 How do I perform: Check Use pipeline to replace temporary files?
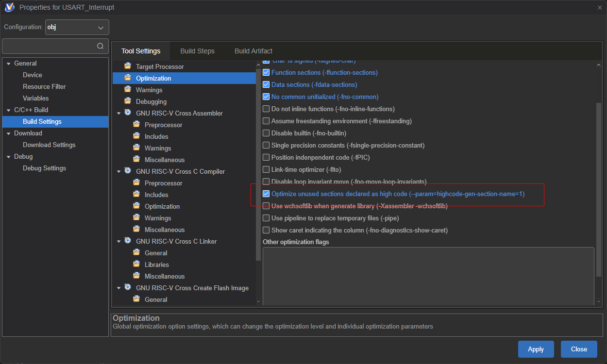pos(266,218)
